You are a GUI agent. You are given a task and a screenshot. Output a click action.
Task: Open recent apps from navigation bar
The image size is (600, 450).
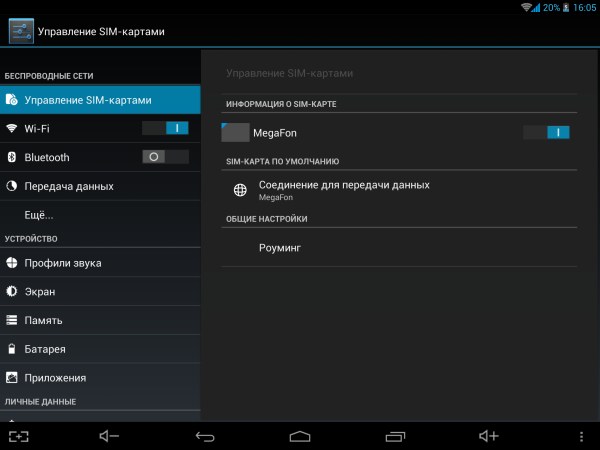[x=395, y=436]
